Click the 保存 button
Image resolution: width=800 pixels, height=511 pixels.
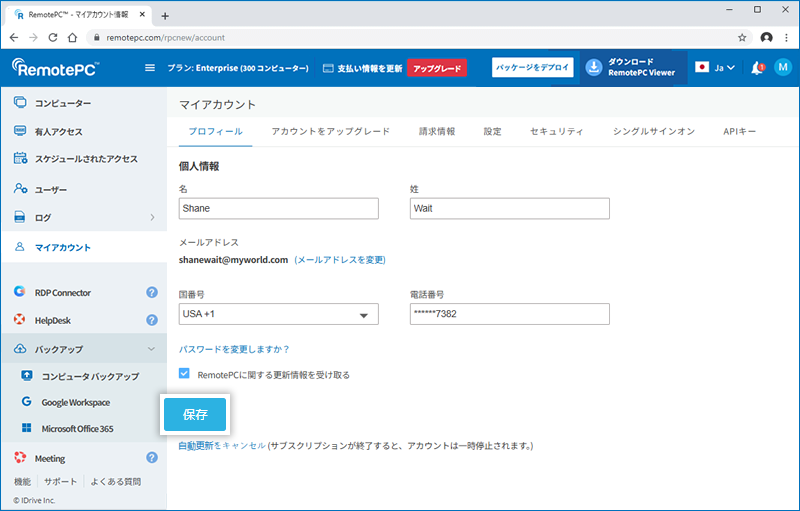tap(195, 415)
